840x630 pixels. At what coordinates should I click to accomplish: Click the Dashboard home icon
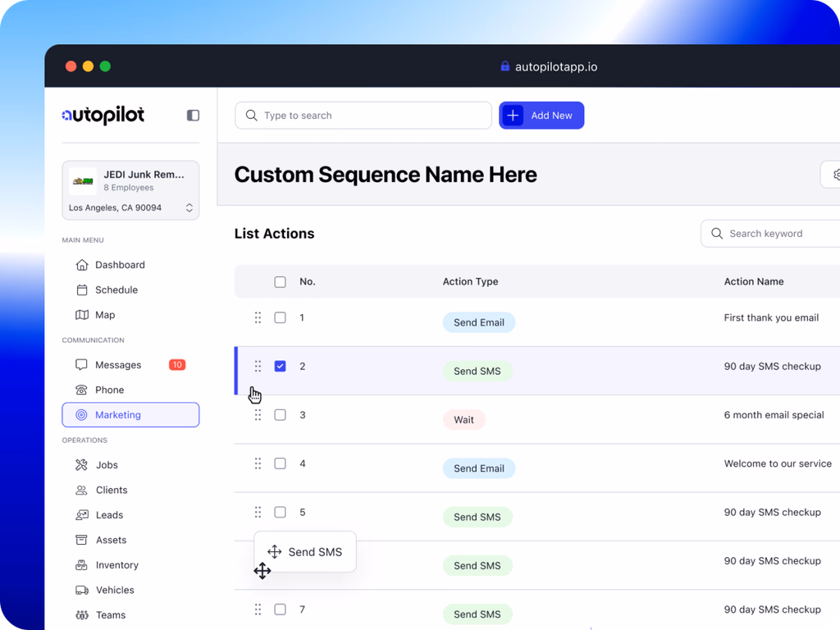pyautogui.click(x=82, y=265)
